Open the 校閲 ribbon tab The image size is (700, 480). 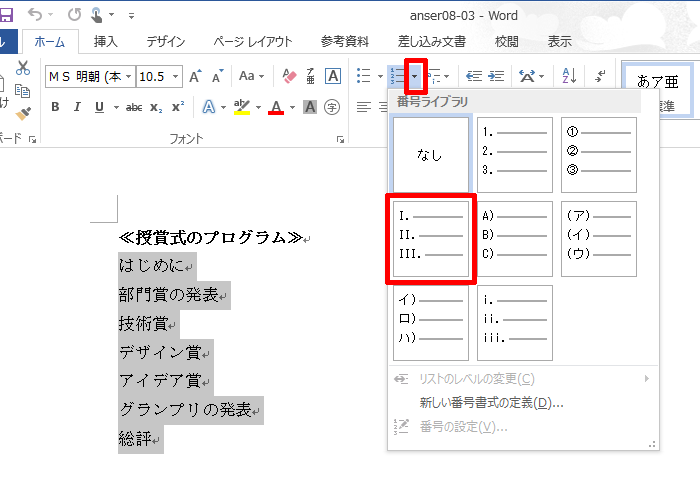click(x=507, y=42)
